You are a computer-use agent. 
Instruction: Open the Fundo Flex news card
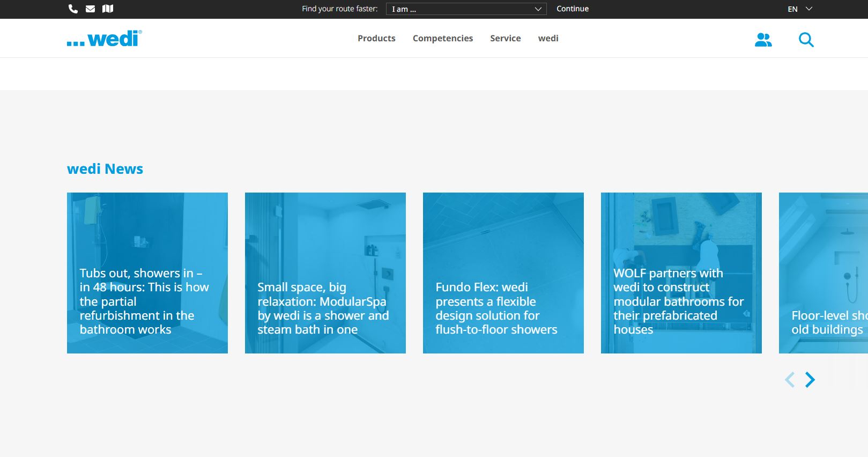click(x=503, y=273)
